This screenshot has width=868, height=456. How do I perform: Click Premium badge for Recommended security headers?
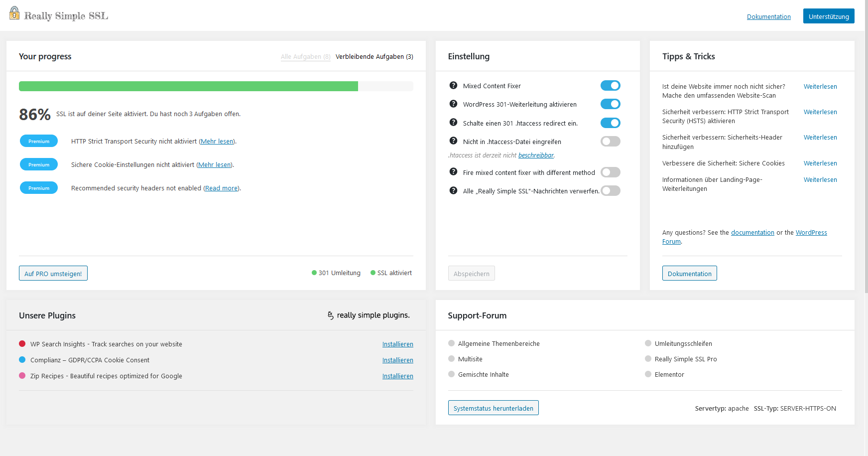(x=39, y=188)
